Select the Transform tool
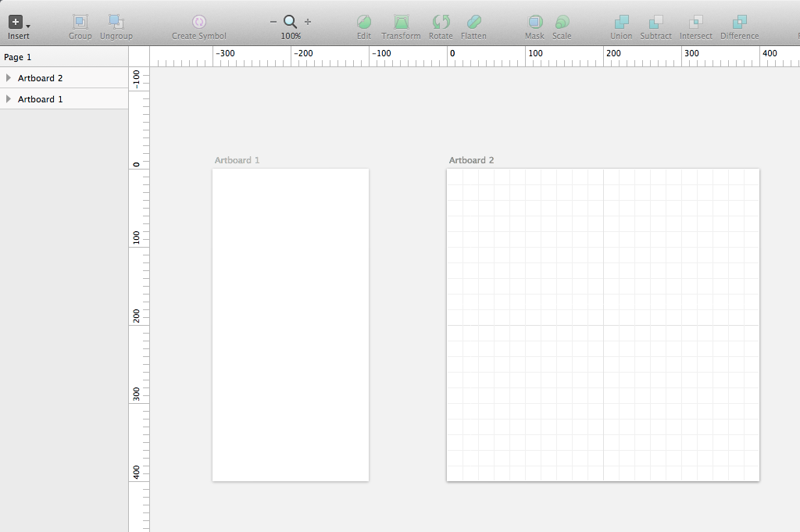 [x=401, y=22]
